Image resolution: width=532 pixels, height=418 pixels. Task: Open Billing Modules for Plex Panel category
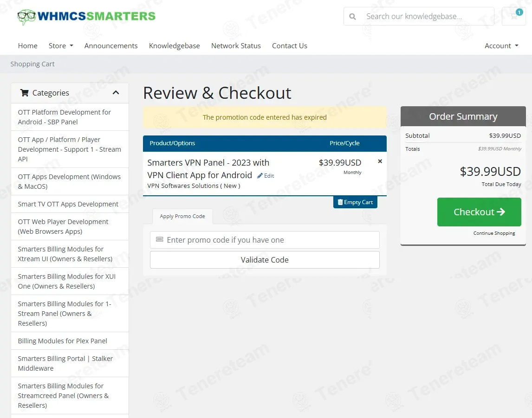[x=70, y=341]
